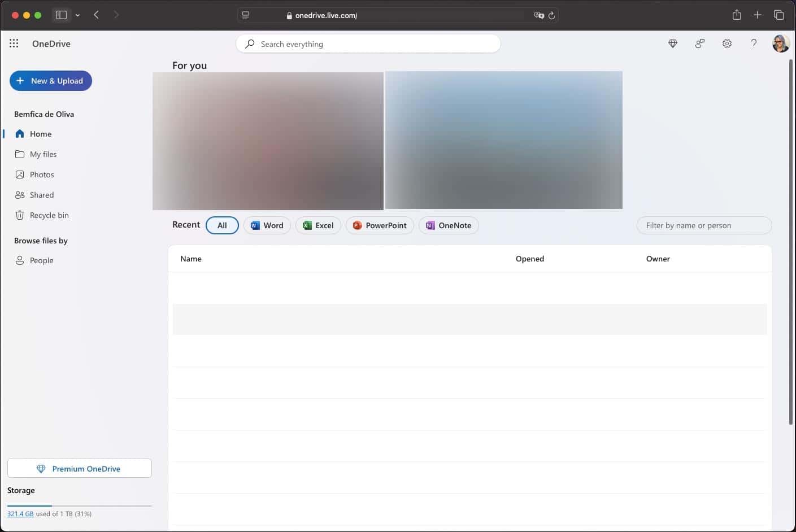The width and height of the screenshot is (796, 532).
Task: Open the Settings gear in OneDrive
Action: [727, 43]
